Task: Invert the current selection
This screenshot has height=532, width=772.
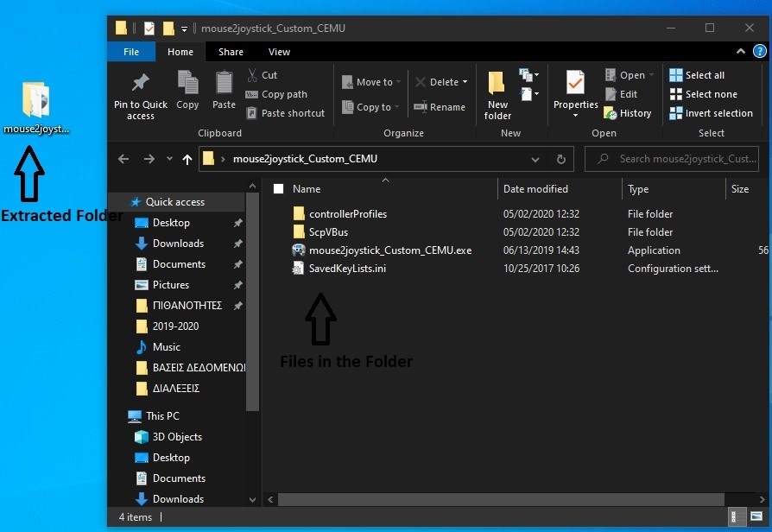Action: (x=711, y=113)
